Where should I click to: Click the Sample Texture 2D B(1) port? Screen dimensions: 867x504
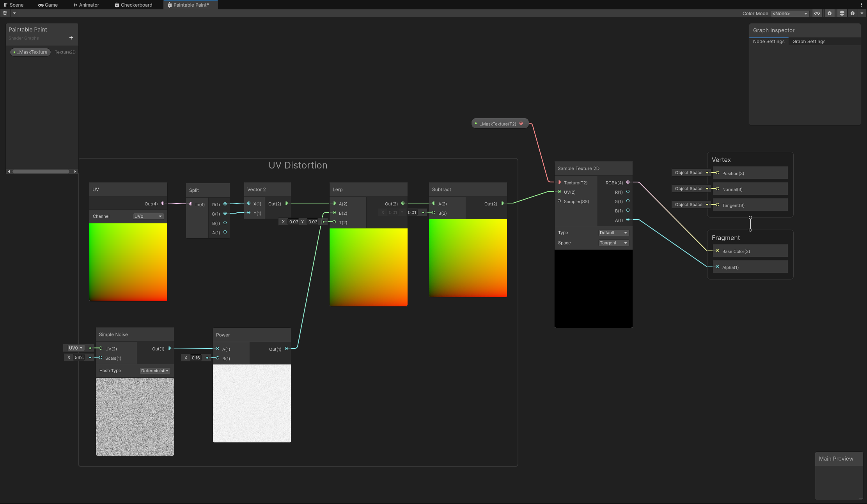coord(628,210)
